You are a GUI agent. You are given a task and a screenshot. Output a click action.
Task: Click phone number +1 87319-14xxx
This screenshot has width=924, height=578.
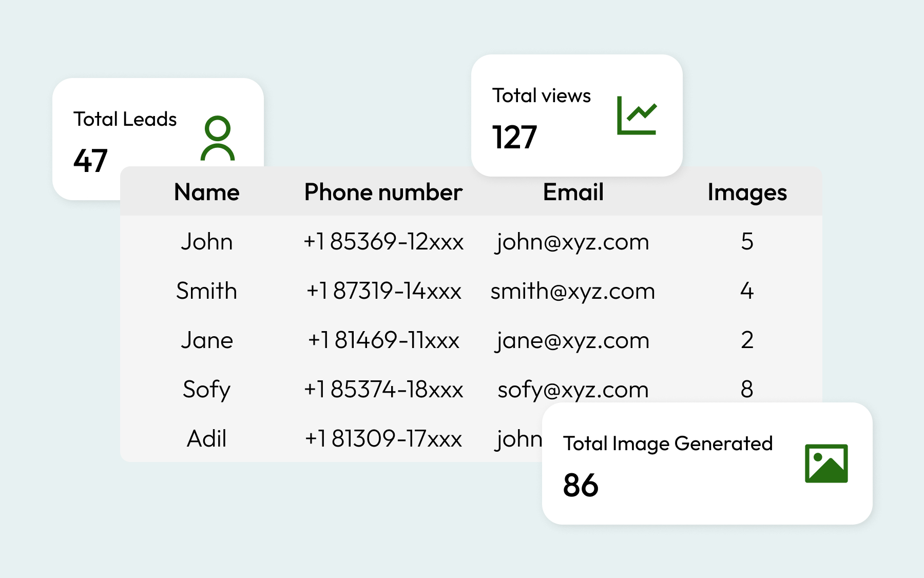click(x=383, y=291)
